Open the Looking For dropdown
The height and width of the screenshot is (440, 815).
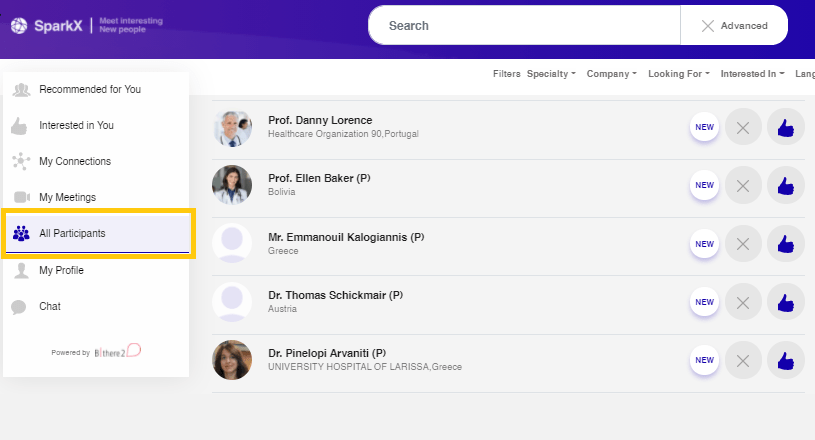678,74
